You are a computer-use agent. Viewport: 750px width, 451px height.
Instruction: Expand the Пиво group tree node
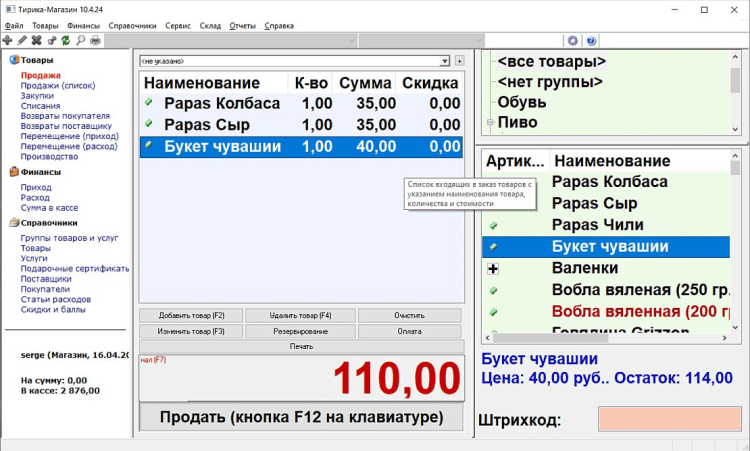[x=490, y=123]
